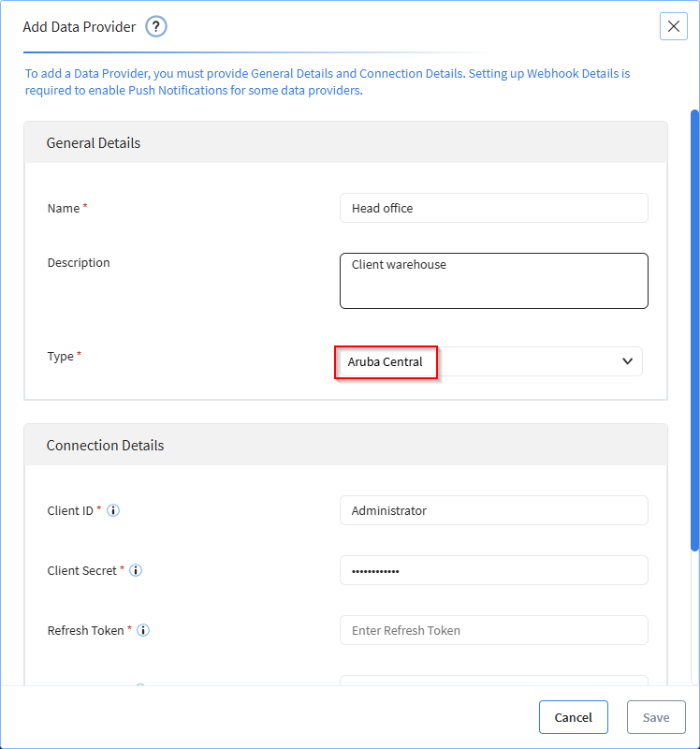The image size is (700, 749).
Task: Click the Cancel button
Action: click(x=573, y=717)
